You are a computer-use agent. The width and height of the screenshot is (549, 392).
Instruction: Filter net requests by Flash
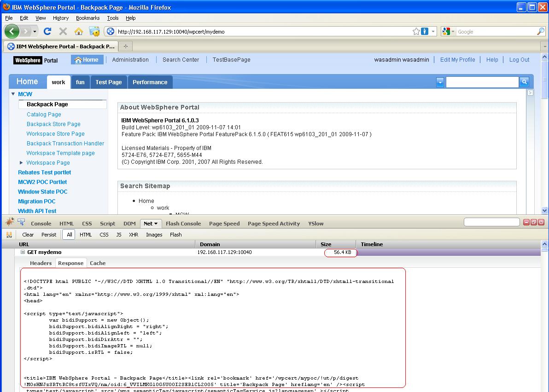tap(176, 235)
